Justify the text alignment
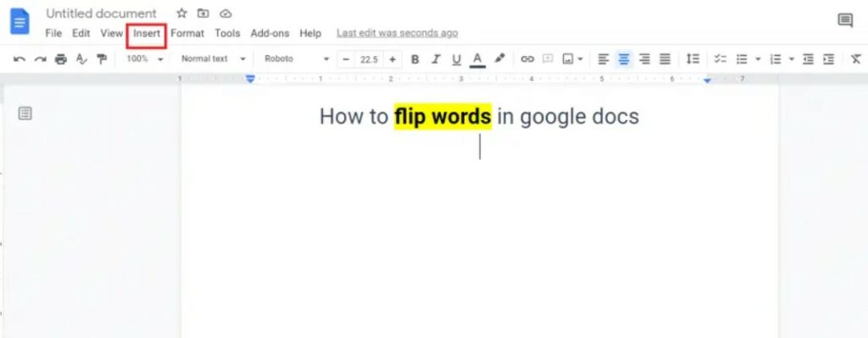 [665, 59]
